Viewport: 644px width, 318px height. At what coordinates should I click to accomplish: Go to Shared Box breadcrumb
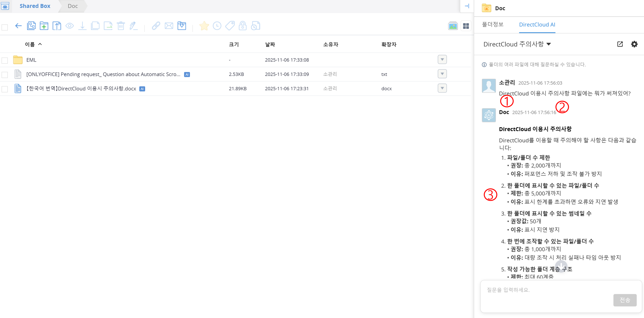(x=35, y=6)
